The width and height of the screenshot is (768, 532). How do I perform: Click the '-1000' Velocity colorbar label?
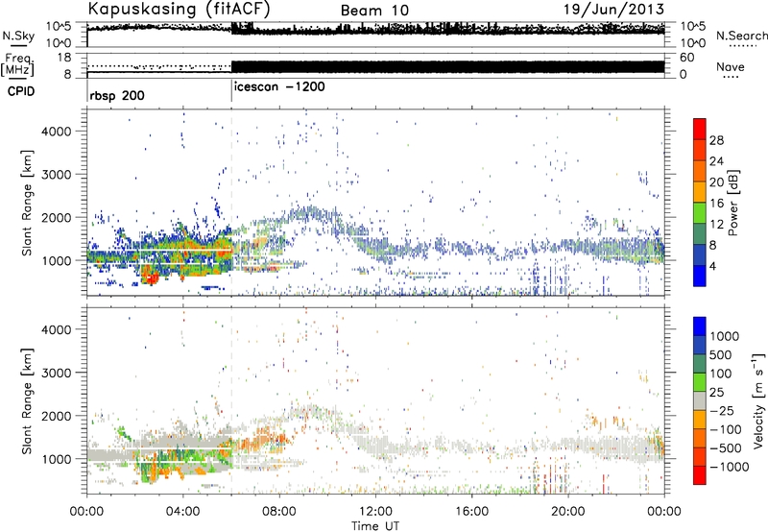(x=730, y=467)
